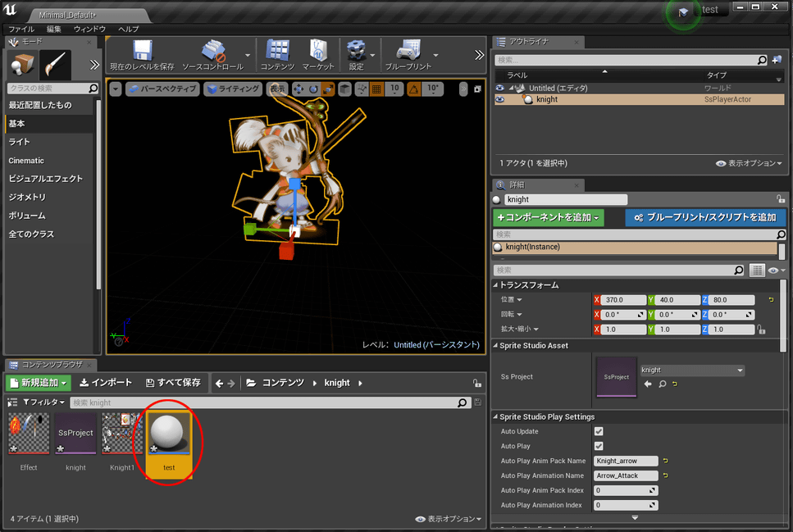Open the フィルタ dropdown in the Content Browser

(44, 402)
